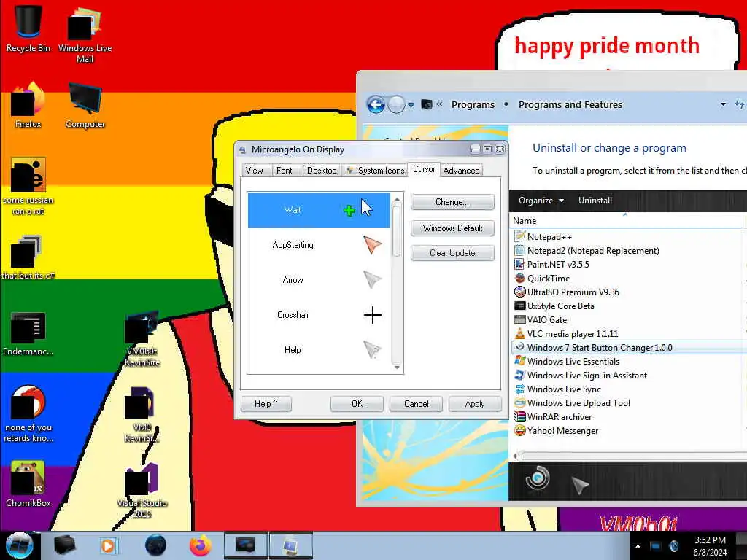Select Notepad++ in the program list
Screen dimensions: 747x560
pyautogui.click(x=549, y=237)
